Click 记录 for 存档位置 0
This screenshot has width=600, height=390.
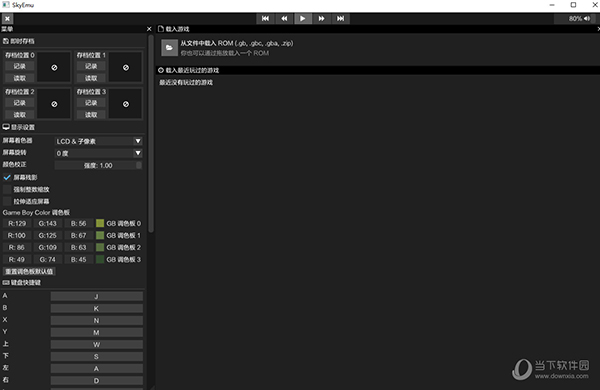point(20,66)
